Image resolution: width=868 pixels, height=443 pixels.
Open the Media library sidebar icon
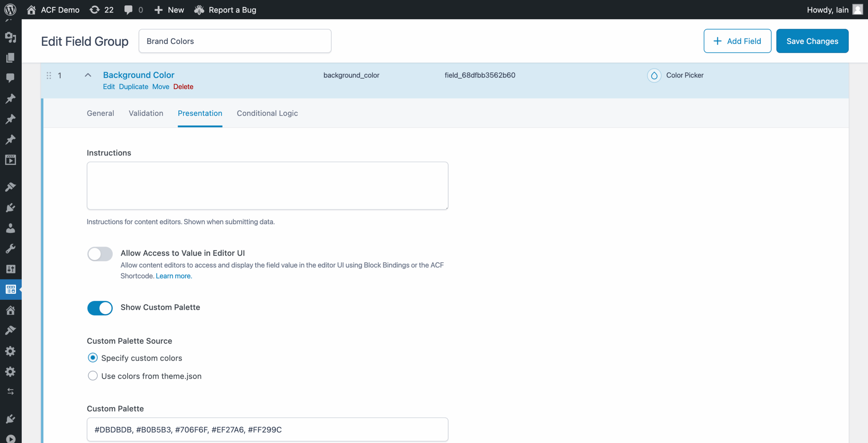[x=11, y=37]
